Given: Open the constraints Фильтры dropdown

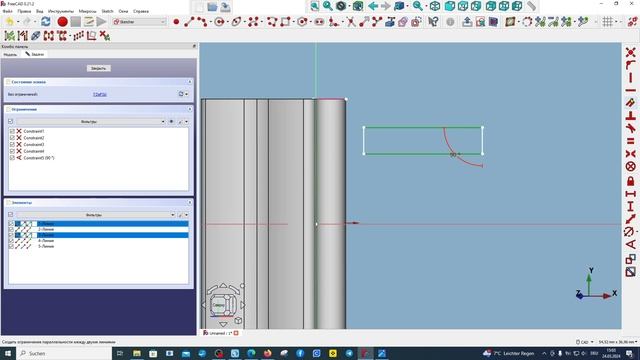Looking at the screenshot, I should click(91, 122).
